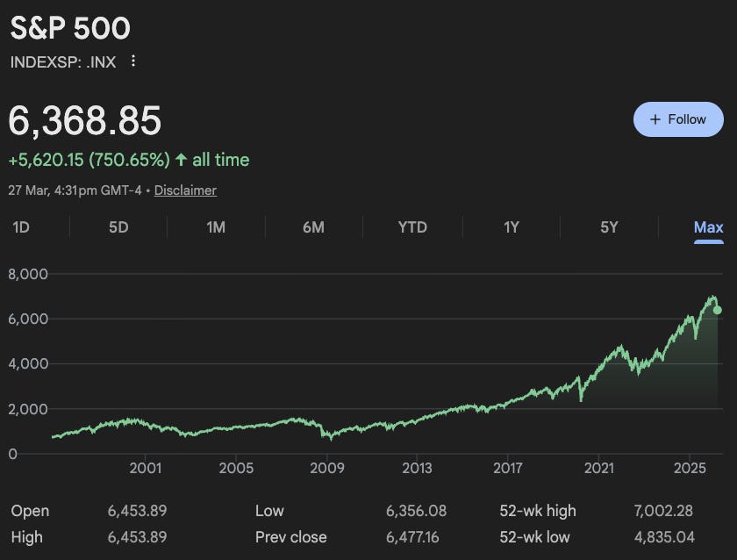Screen dimensions: 737x560
Task: Click the Prev close label
Action: click(x=291, y=537)
